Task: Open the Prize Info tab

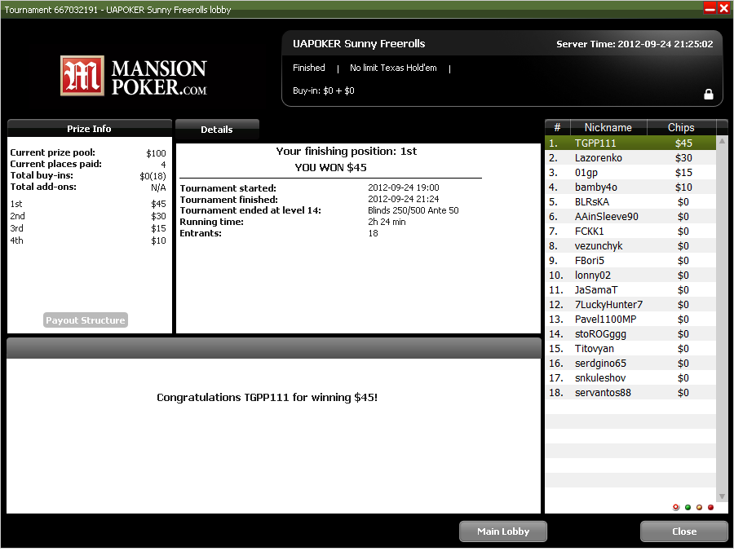Action: click(x=90, y=129)
